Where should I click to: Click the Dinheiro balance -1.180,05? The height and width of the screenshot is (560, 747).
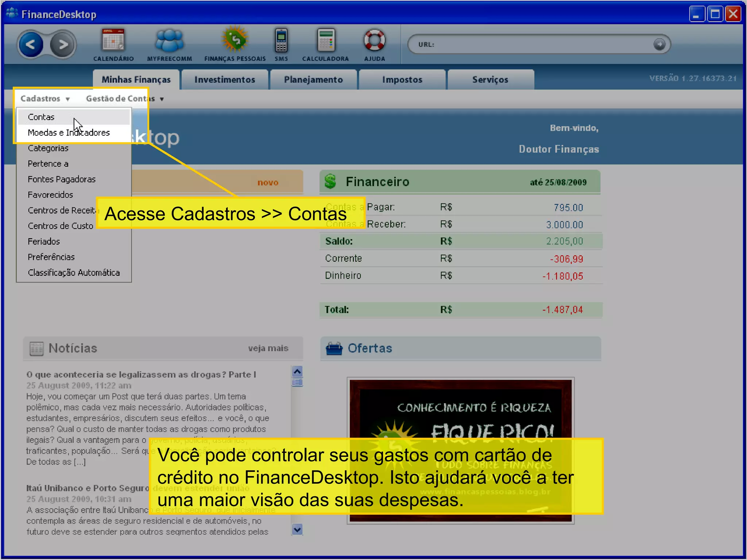562,276
